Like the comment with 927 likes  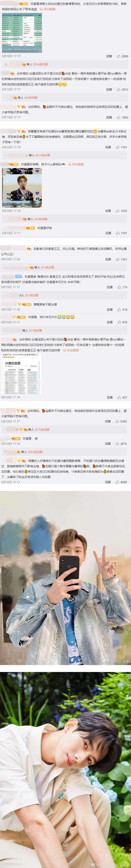(x=119, y=398)
